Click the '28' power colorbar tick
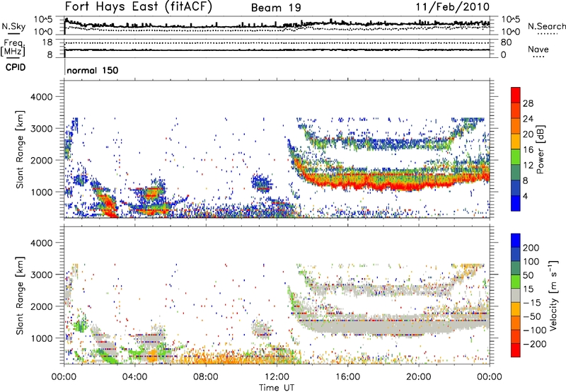The image size is (566, 392). click(x=528, y=103)
